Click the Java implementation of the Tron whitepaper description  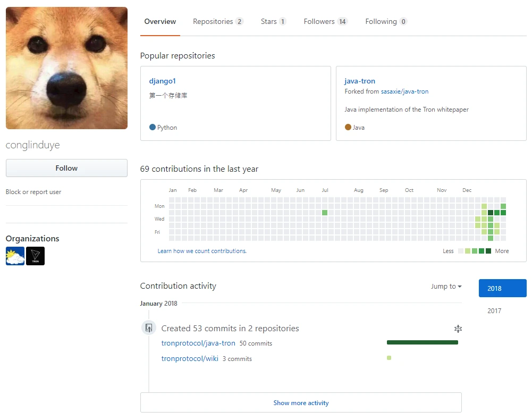point(407,110)
